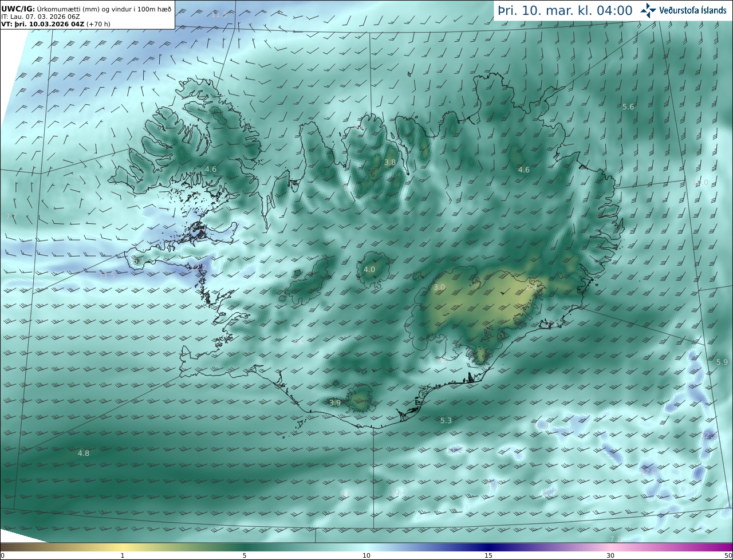Click the date label Þri. 10. mar. kl. 04:00

coord(565,11)
